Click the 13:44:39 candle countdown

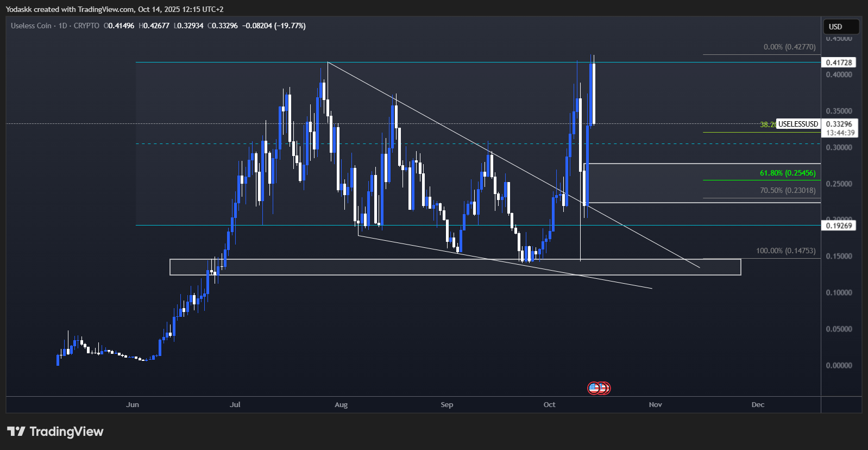tap(840, 133)
